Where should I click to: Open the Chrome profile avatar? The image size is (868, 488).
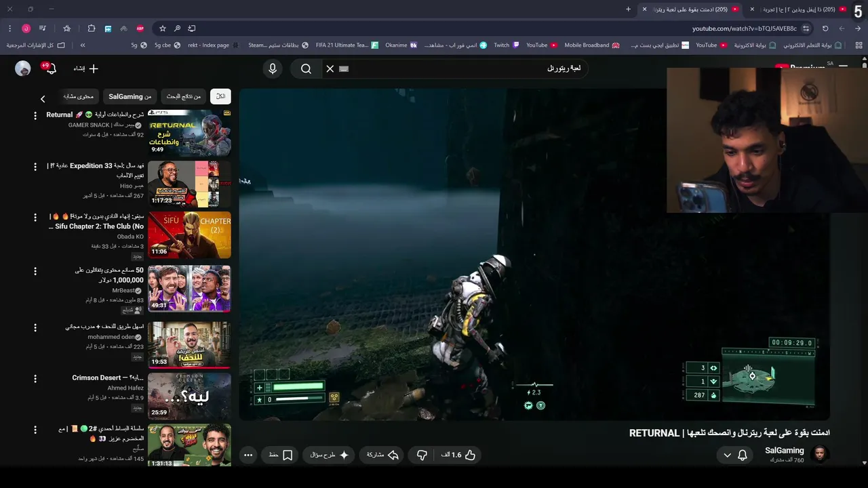[x=26, y=28]
